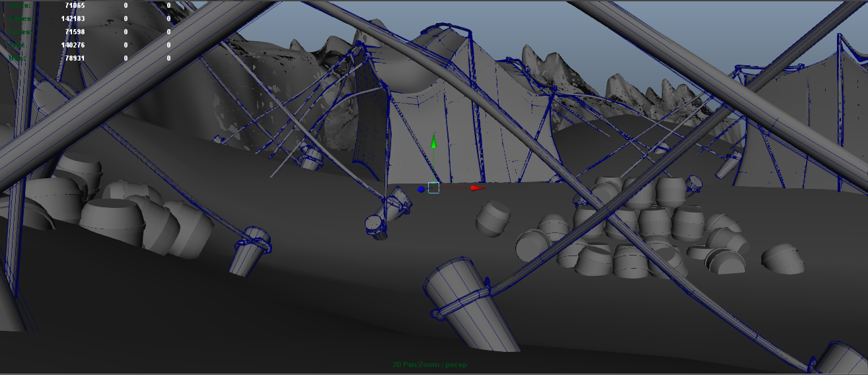This screenshot has width=868, height=375.
Task: Select the central tent behind the manipulator
Action: (462, 132)
